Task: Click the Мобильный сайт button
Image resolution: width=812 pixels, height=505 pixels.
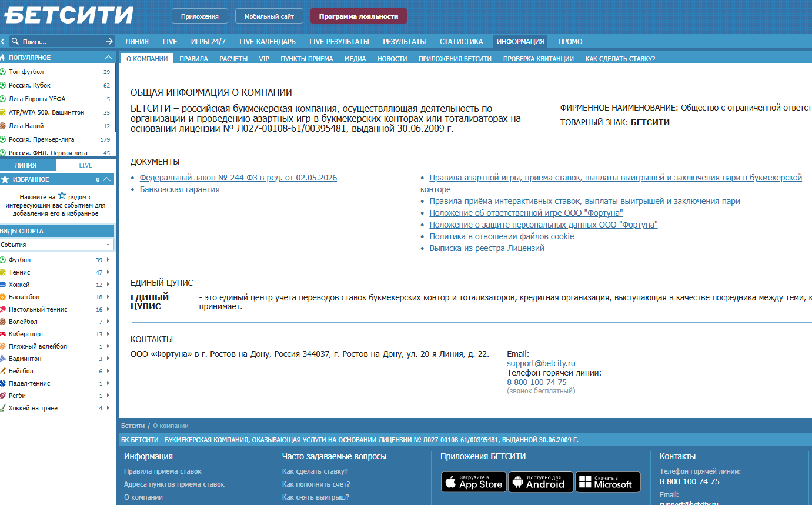Action: [x=269, y=16]
